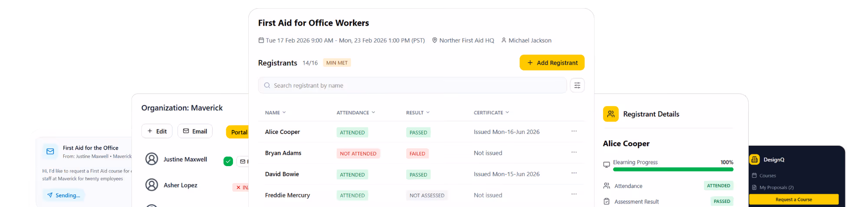
Task: Click Alice Cooper's ATTENDED status in table
Action: 352,132
